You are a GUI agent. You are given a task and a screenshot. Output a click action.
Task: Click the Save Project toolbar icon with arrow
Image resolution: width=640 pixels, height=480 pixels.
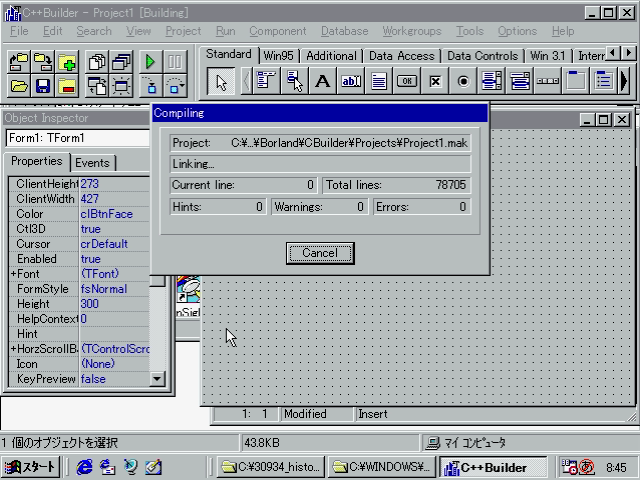[43, 62]
